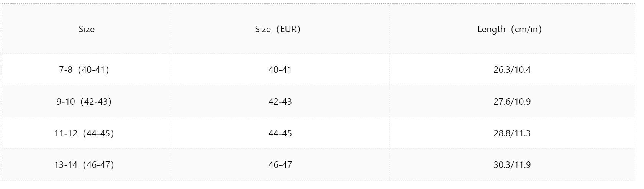Viewport: 644px width, 189px height.
Task: Click the 27.6/10.9 length value
Action: tap(512, 102)
